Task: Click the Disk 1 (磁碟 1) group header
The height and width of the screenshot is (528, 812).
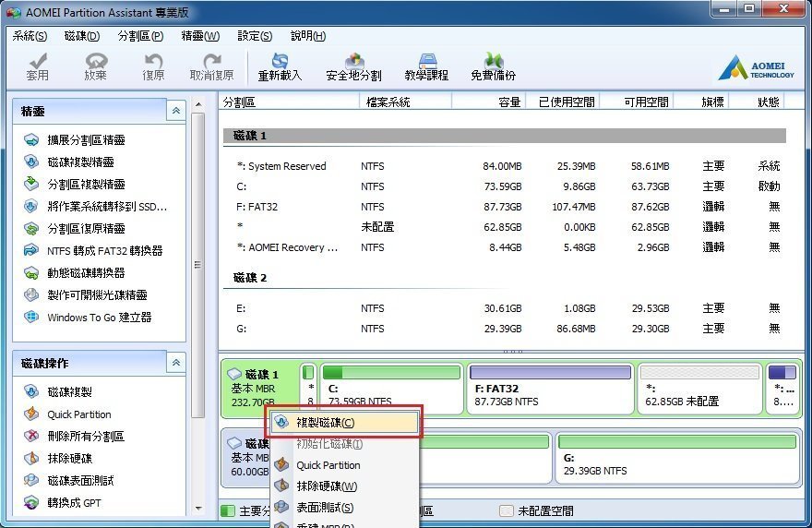Action: pos(505,136)
